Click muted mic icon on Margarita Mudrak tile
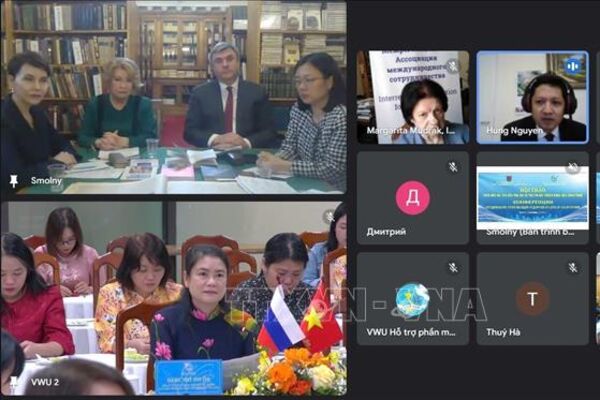Image resolution: width=600 pixels, height=400 pixels. click(x=453, y=66)
